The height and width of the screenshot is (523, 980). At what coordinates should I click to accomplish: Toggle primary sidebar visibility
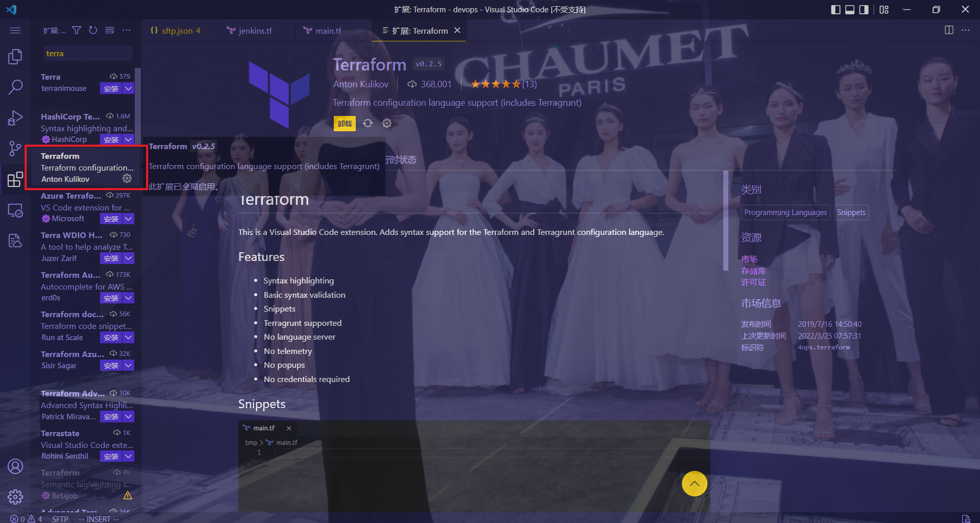pos(836,10)
